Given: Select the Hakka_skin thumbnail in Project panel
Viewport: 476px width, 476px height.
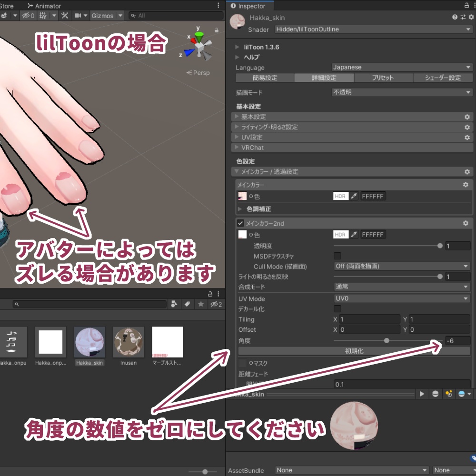Looking at the screenshot, I should [89, 342].
